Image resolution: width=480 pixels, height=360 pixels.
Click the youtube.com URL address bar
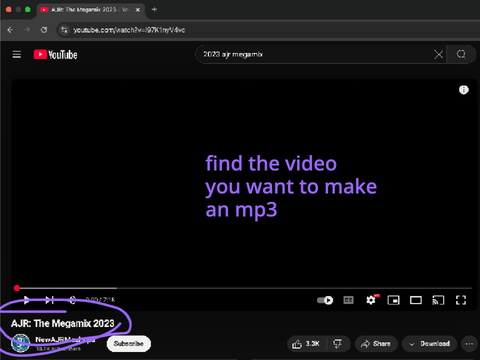click(129, 30)
